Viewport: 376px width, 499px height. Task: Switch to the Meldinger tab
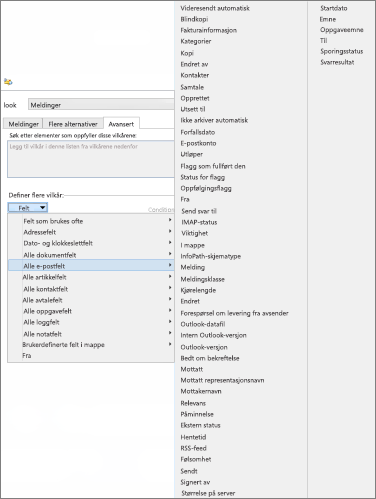pyautogui.click(x=23, y=124)
